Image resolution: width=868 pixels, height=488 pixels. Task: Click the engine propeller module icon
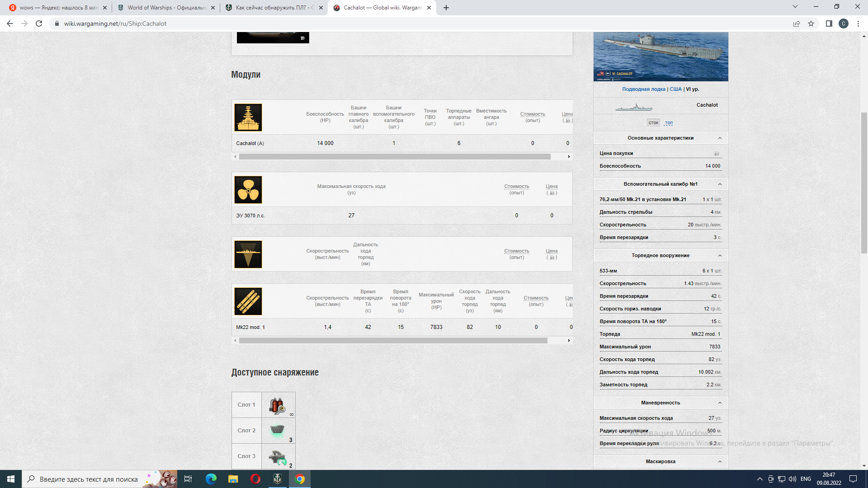click(248, 190)
